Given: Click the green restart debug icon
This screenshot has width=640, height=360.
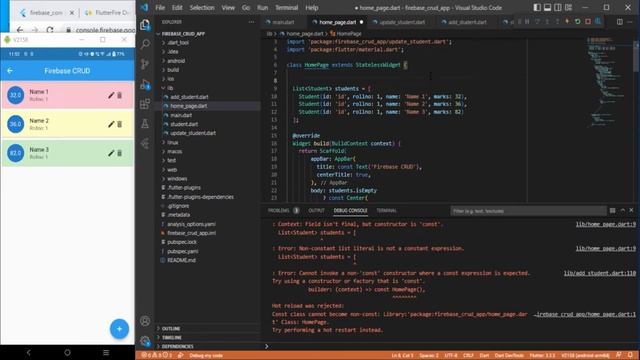Looking at the screenshot, I should [x=578, y=22].
